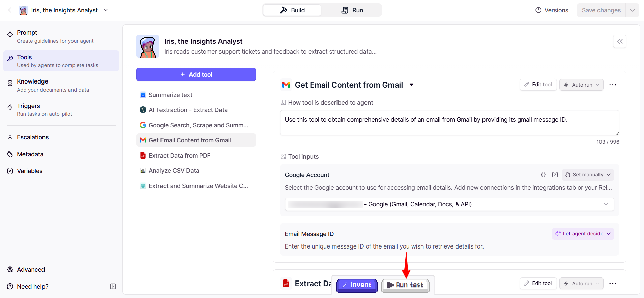Screen dimensions: 644x298
Task: Click variable icon beside Set manually
Action: [x=555, y=175]
